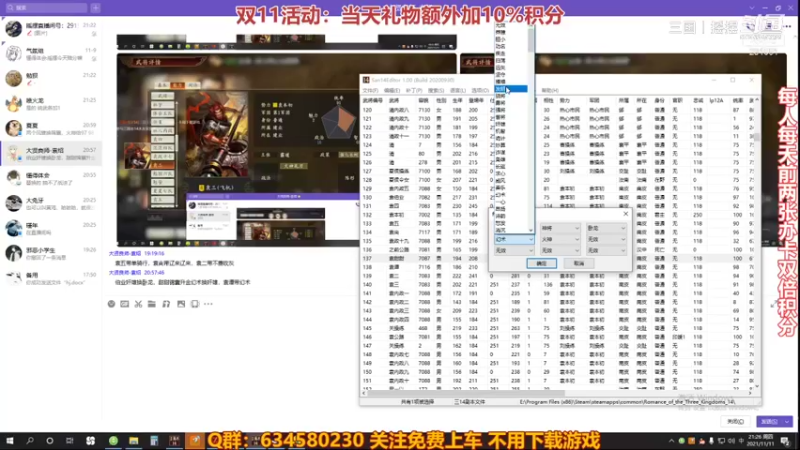The height and width of the screenshot is (450, 800).
Task: Open the 大兔牙 conversation in contact list
Action: click(51, 204)
